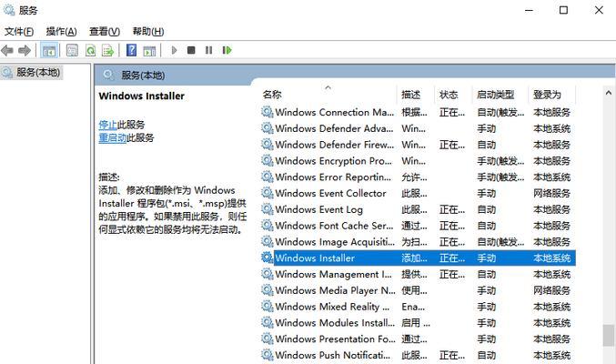Click gear icon of Windows Installer row
This screenshot has height=364, width=616.
268,258
